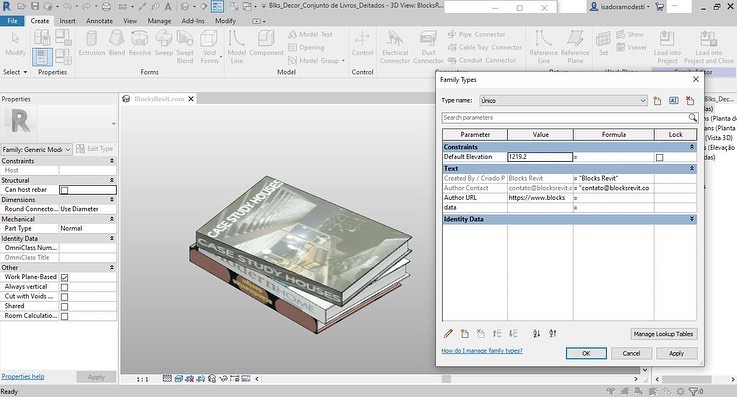Viewport: 737px width, 397px height.
Task: Click the Rename Type icon
Action: coord(674,101)
